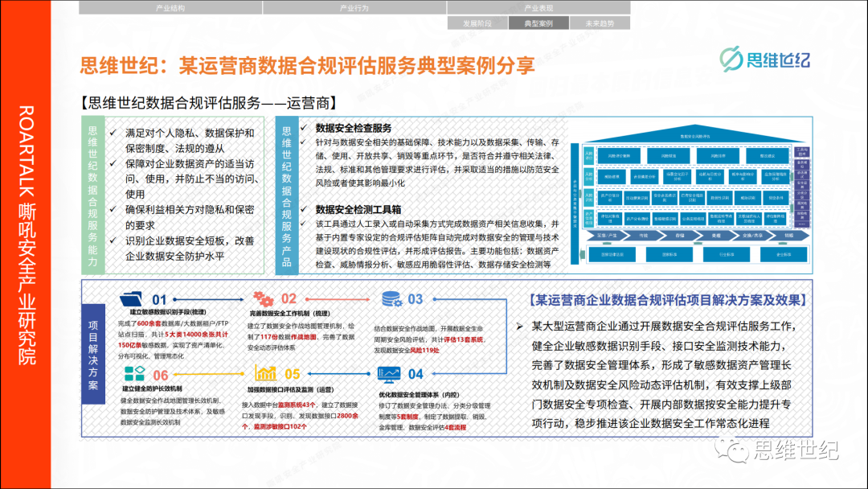Viewport: 868px width, 489px height.
Task: Click the step number 01
Action: [x=159, y=300]
